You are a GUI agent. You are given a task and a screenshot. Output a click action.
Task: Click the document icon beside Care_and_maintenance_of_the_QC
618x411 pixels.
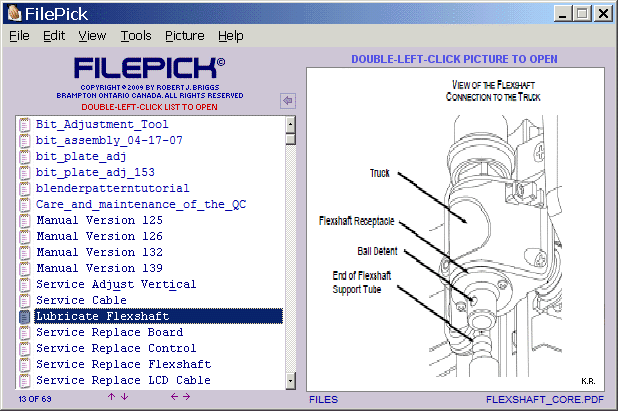(x=24, y=205)
